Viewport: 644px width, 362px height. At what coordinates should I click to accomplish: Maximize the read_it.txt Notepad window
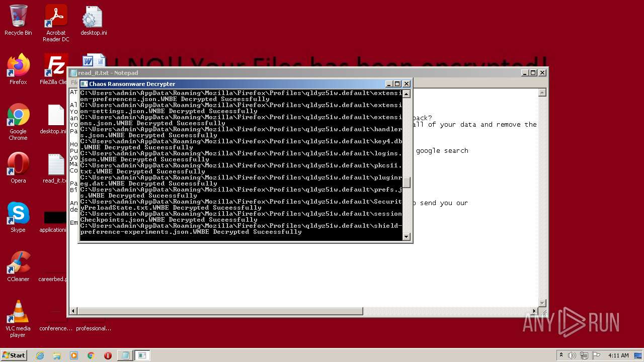pyautogui.click(x=533, y=73)
